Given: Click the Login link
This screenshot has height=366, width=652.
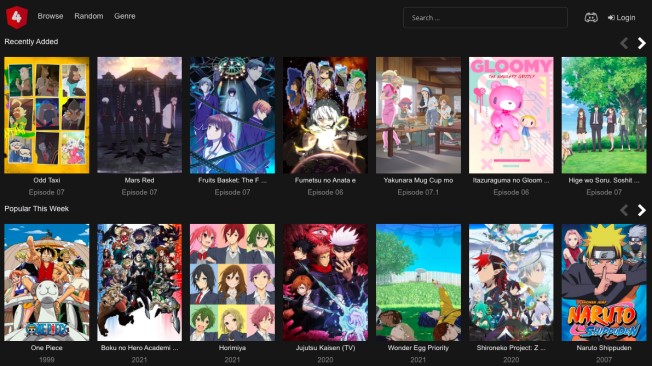Looking at the screenshot, I should (621, 17).
